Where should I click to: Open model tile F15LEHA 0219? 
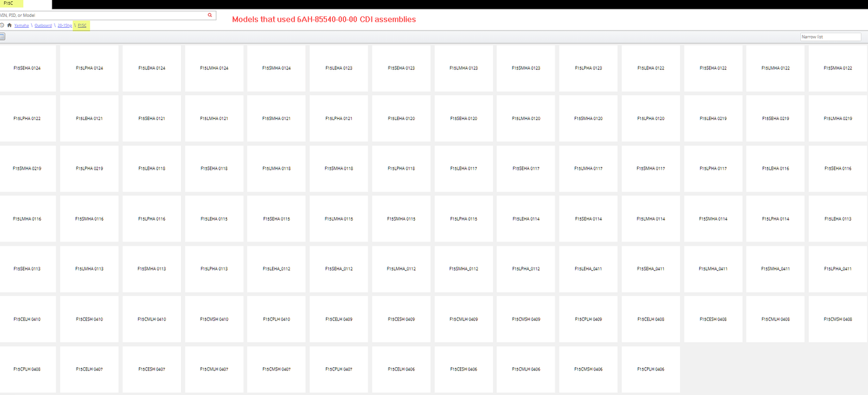[x=713, y=118]
